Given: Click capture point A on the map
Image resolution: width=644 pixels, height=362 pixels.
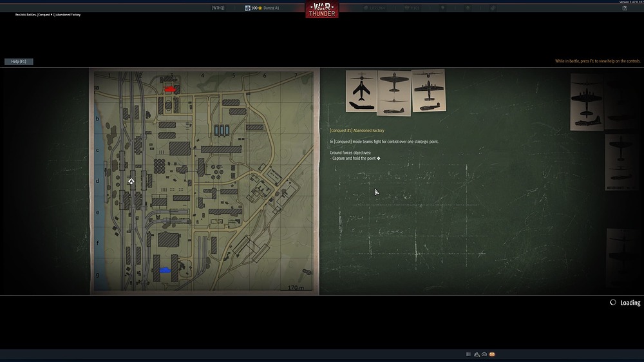Looking at the screenshot, I should point(131,181).
